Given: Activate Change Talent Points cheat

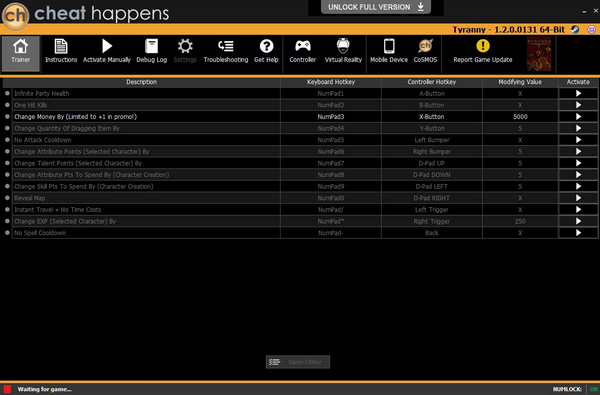Looking at the screenshot, I should (x=578, y=163).
